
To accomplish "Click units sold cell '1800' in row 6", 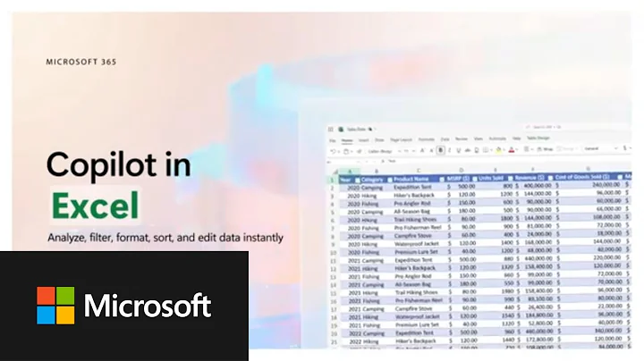I will pos(506,218).
